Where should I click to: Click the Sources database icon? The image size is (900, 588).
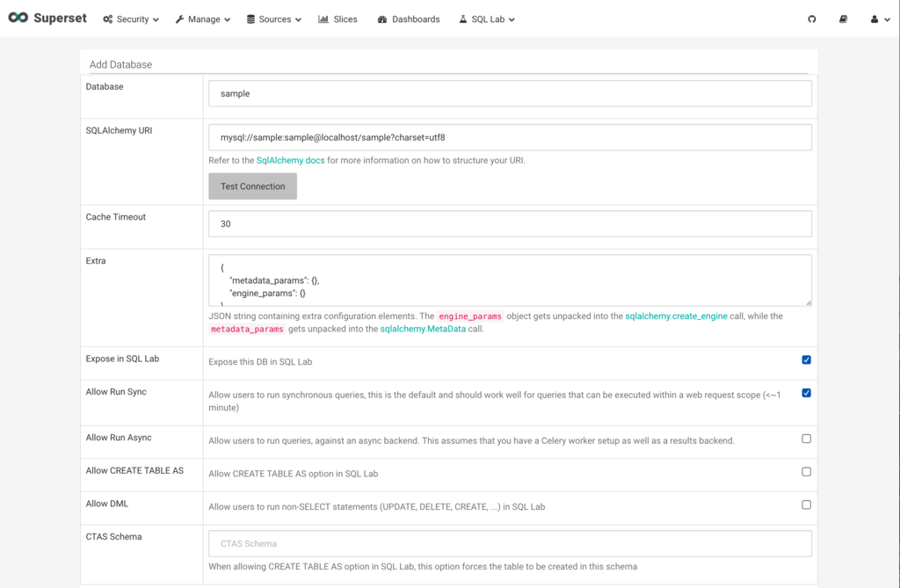click(250, 19)
